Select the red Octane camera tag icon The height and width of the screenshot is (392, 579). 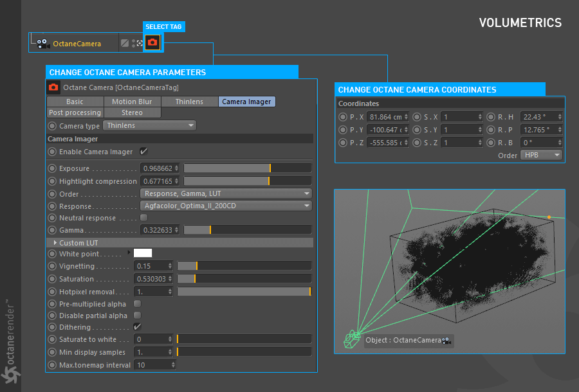click(x=152, y=42)
